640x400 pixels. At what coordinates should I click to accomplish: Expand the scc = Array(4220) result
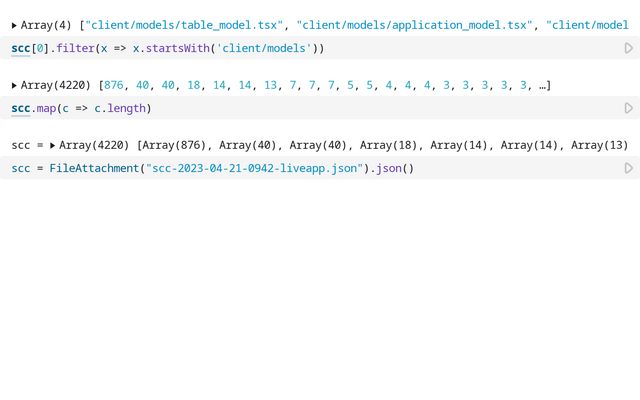coord(52,145)
